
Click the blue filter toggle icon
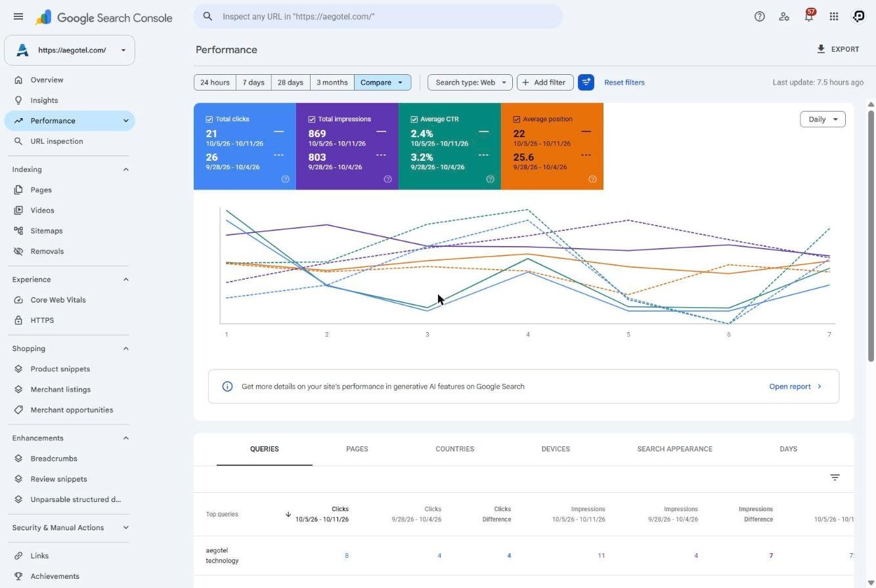(586, 83)
